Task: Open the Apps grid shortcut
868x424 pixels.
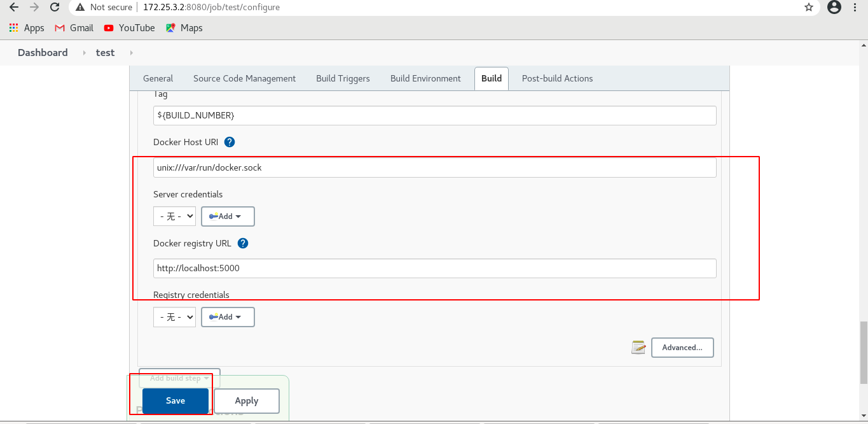Action: click(27, 28)
